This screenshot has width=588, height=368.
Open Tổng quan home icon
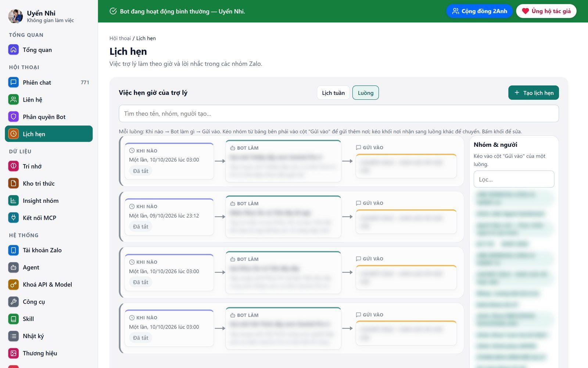pos(14,50)
